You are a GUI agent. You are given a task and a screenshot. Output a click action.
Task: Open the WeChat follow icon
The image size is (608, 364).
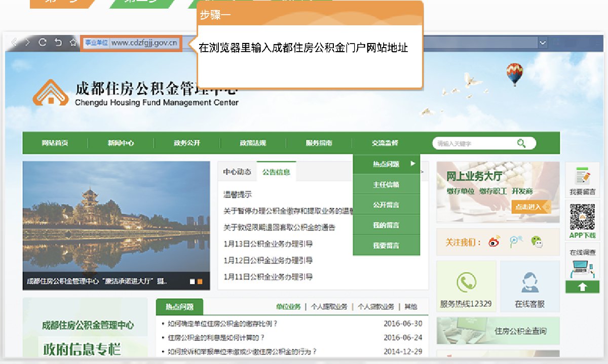pyautogui.click(x=537, y=242)
